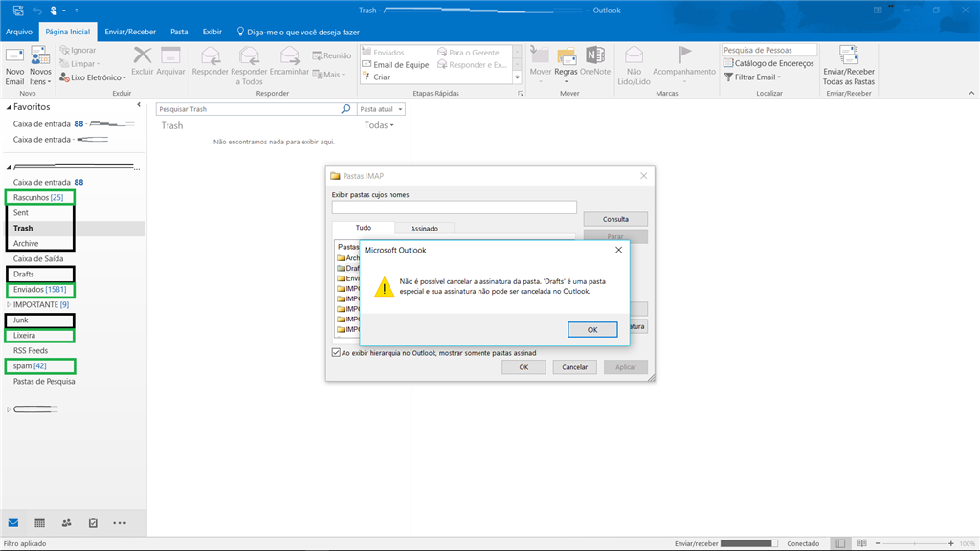Select the Enviados folder
The image size is (980, 551).
point(39,289)
